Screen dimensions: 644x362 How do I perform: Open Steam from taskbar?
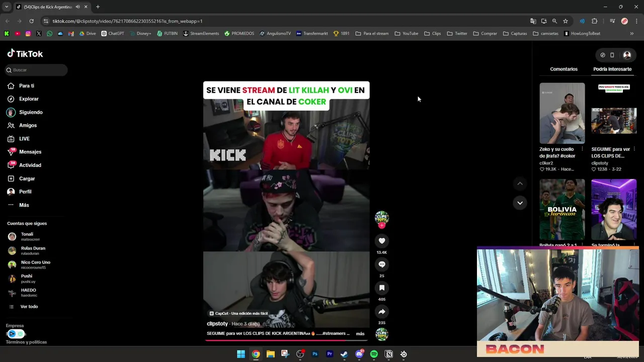coord(344,354)
